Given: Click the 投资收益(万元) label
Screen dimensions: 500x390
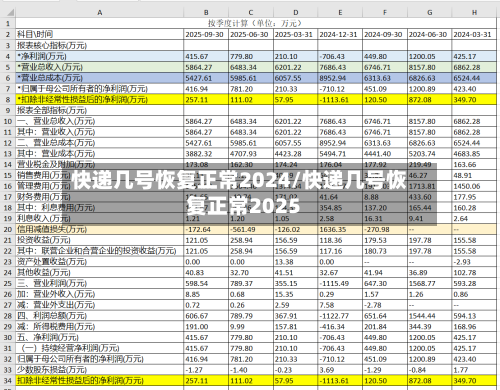Looking at the screenshot, I should (x=44, y=240).
